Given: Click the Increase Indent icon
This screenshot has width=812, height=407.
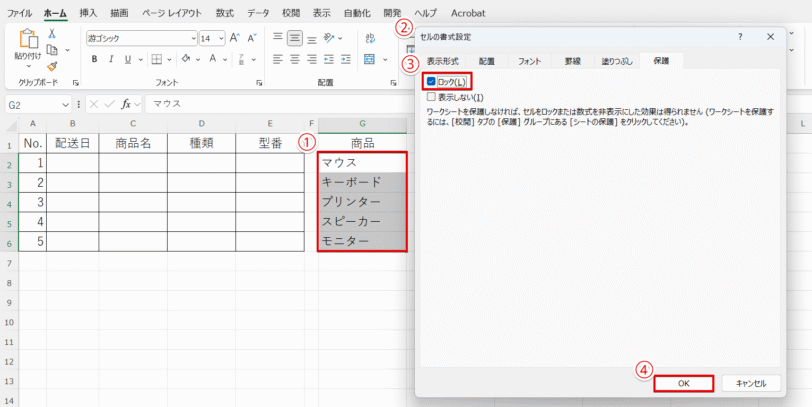Looking at the screenshot, I should pyautogui.click(x=345, y=60).
